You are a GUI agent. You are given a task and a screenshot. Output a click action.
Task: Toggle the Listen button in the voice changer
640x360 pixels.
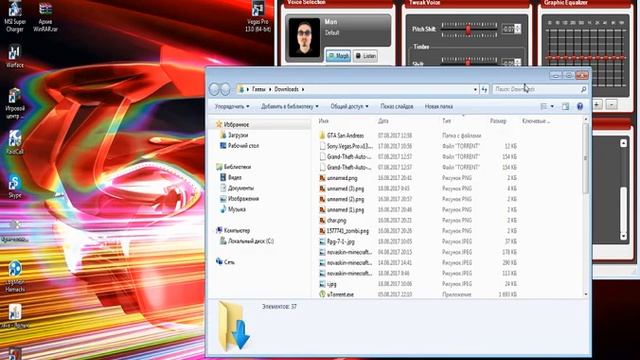tap(365, 56)
